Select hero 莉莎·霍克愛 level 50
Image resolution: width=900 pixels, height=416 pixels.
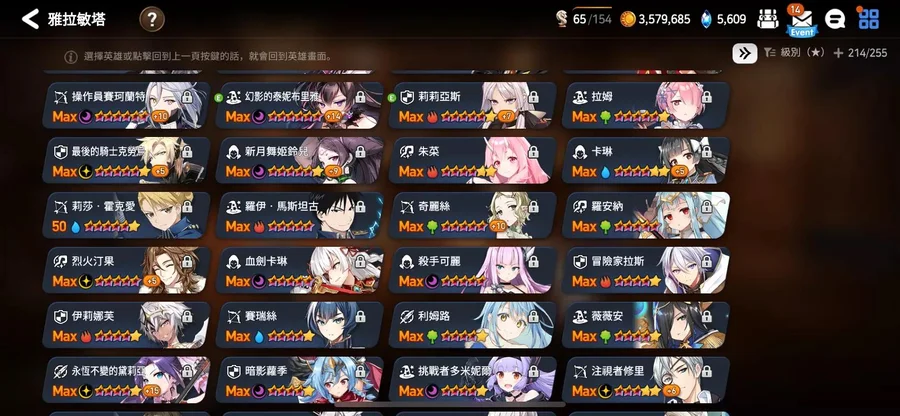pos(126,215)
